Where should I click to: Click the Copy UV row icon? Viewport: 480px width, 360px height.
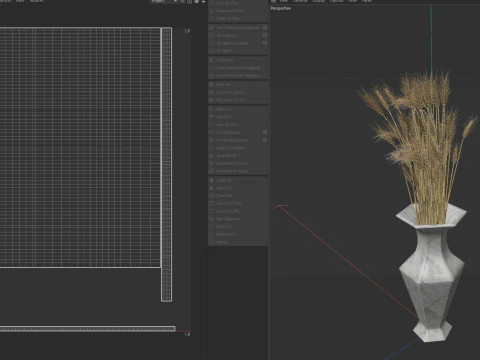click(x=211, y=180)
